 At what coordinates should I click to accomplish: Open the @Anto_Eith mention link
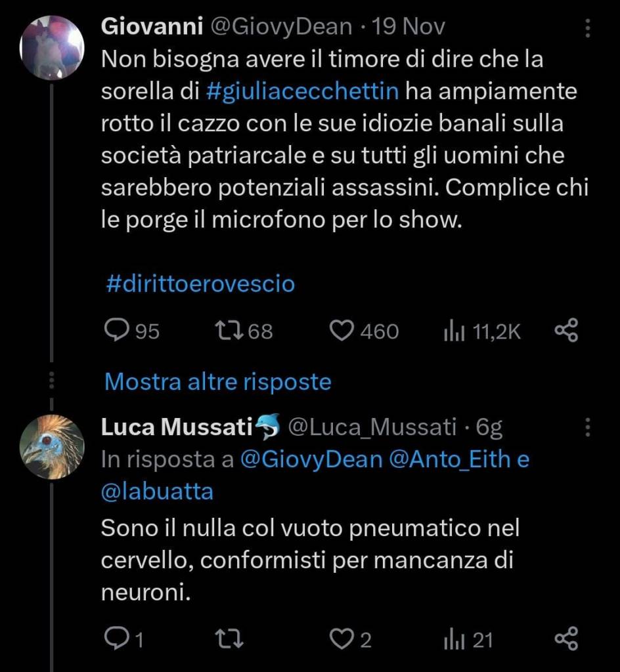[450, 460]
